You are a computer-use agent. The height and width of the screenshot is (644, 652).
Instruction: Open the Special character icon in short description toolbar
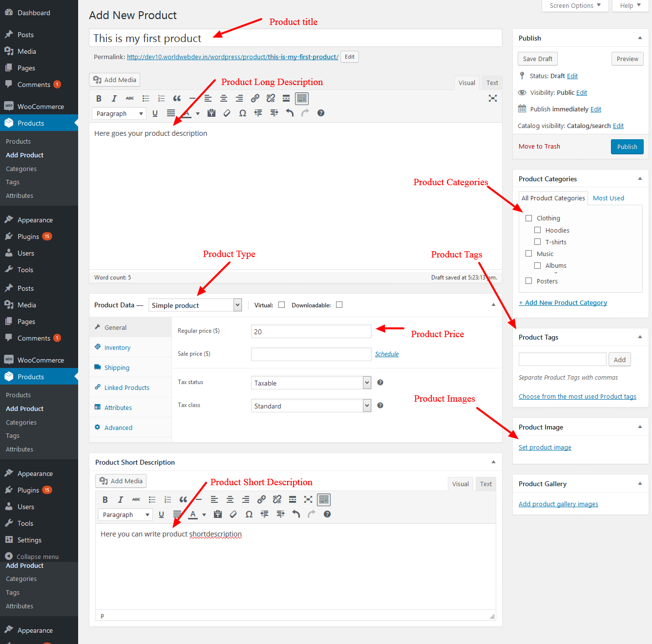pos(249,514)
